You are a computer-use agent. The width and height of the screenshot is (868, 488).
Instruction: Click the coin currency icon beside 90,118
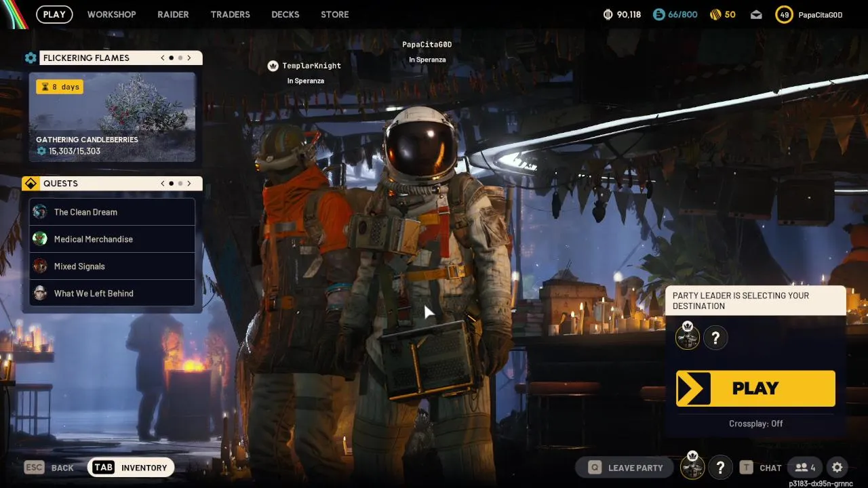tap(608, 14)
